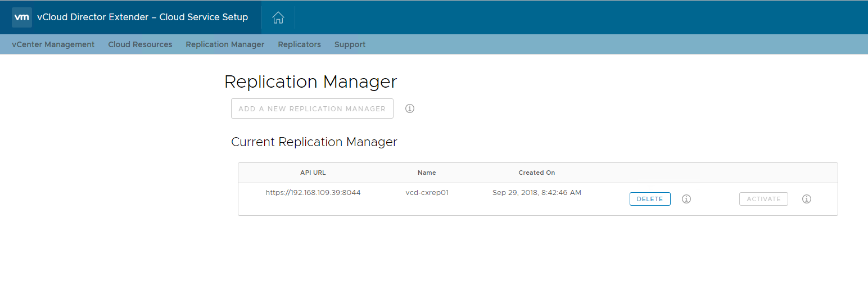Viewport: 868px width, 299px height.
Task: Click the Created On column header
Action: pos(536,173)
